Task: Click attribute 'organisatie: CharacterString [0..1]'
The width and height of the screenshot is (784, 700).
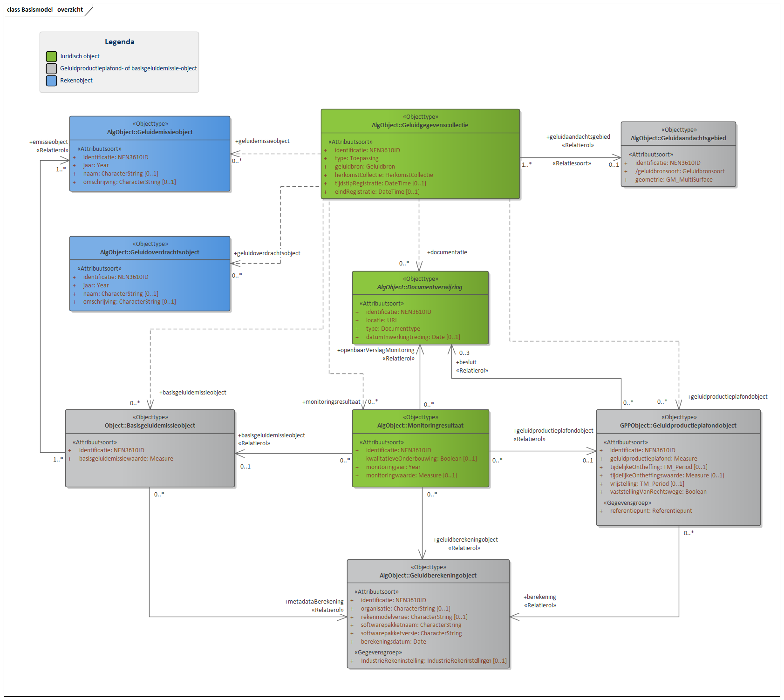Action: pyautogui.click(x=405, y=609)
